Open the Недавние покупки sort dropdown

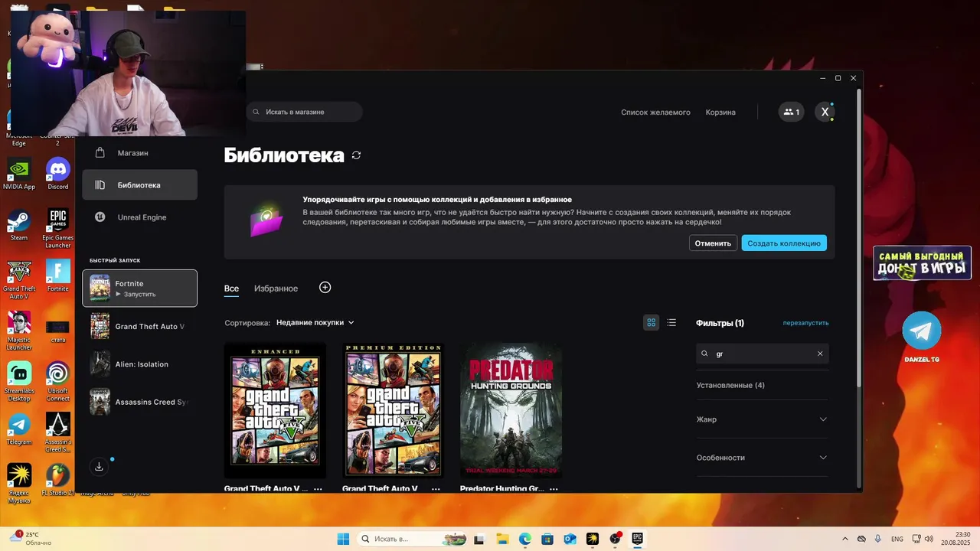point(315,323)
